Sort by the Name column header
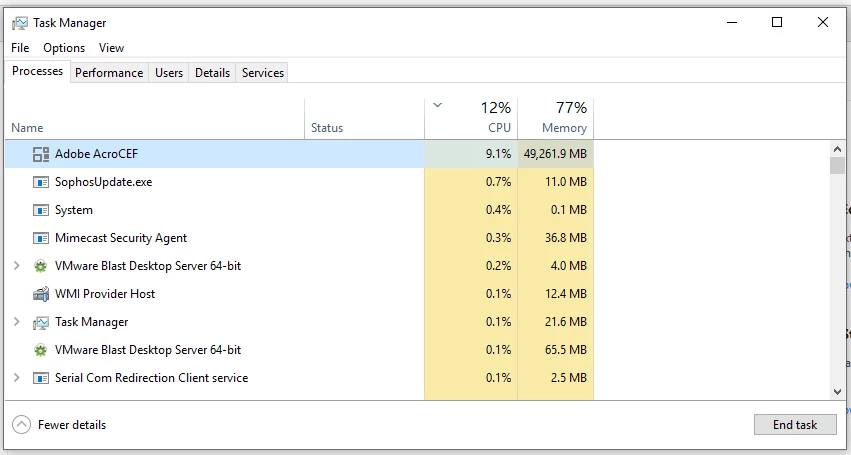The width and height of the screenshot is (851, 455). (x=155, y=118)
